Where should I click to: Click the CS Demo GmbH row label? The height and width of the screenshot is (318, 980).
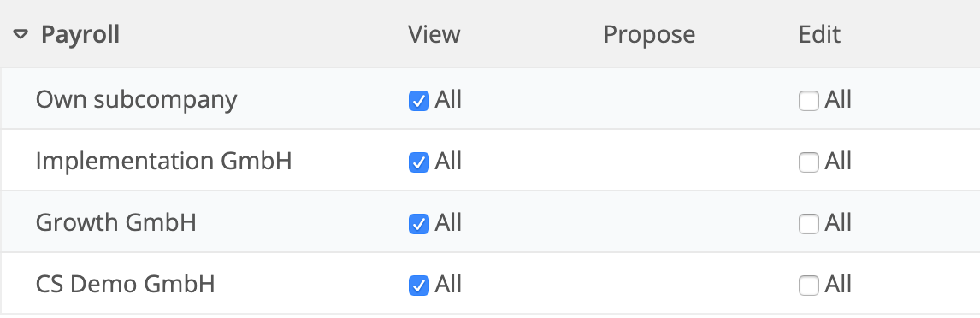tap(125, 285)
